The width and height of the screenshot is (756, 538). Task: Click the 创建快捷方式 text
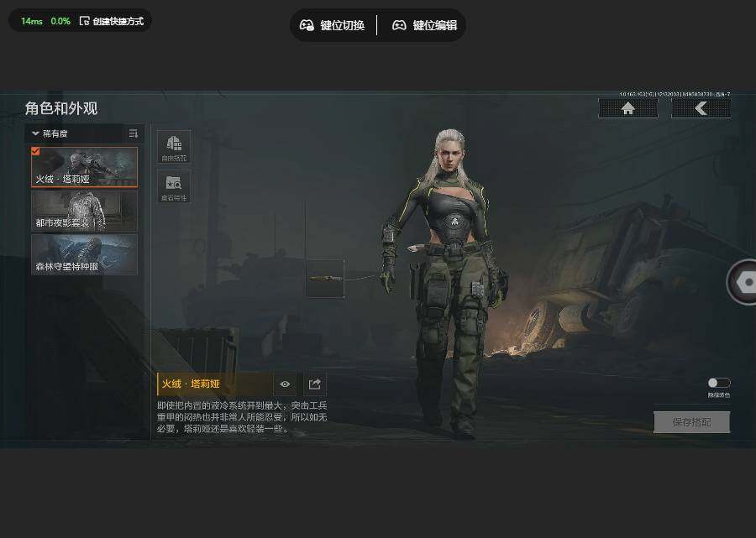(x=118, y=21)
